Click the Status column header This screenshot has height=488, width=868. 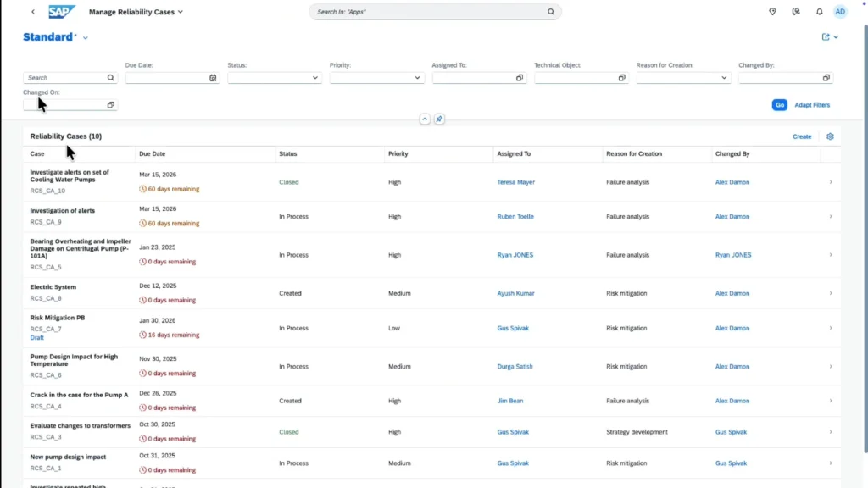(288, 154)
